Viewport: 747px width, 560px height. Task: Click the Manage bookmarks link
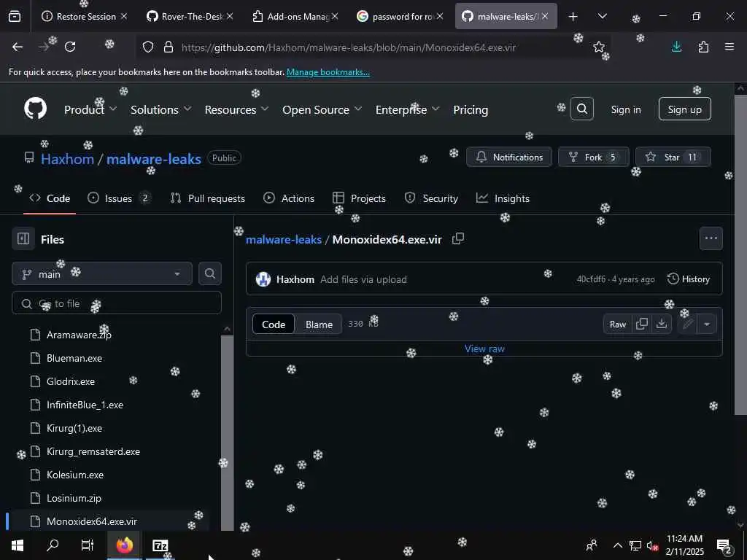[328, 72]
